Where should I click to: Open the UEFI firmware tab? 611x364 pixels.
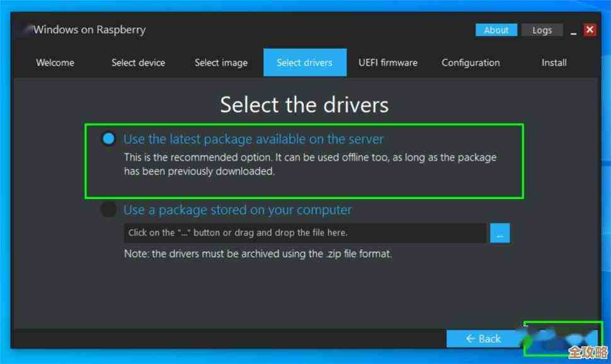(388, 62)
